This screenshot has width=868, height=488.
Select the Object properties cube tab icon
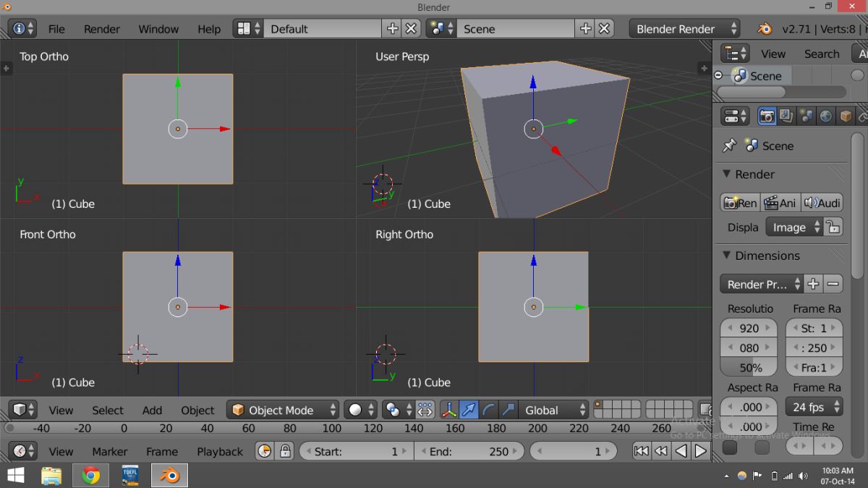point(845,116)
